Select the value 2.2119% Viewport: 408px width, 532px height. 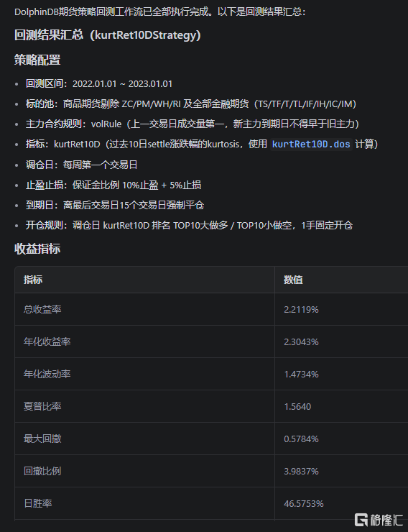click(301, 309)
